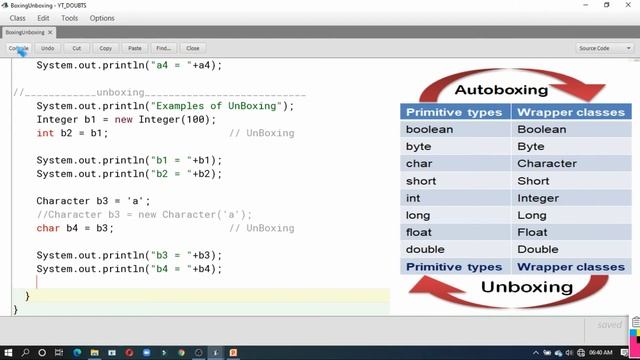The width and height of the screenshot is (640, 360).
Task: Click the volume speaker icon in tray
Action: click(x=569, y=353)
